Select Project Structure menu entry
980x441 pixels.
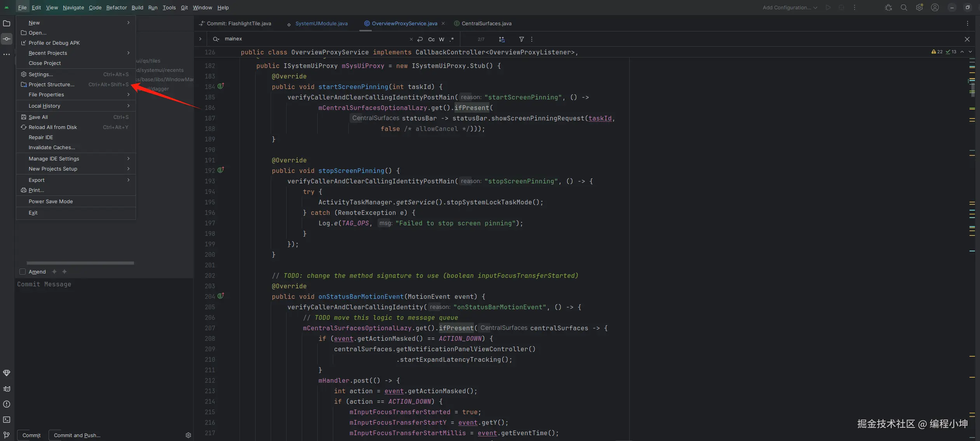51,84
